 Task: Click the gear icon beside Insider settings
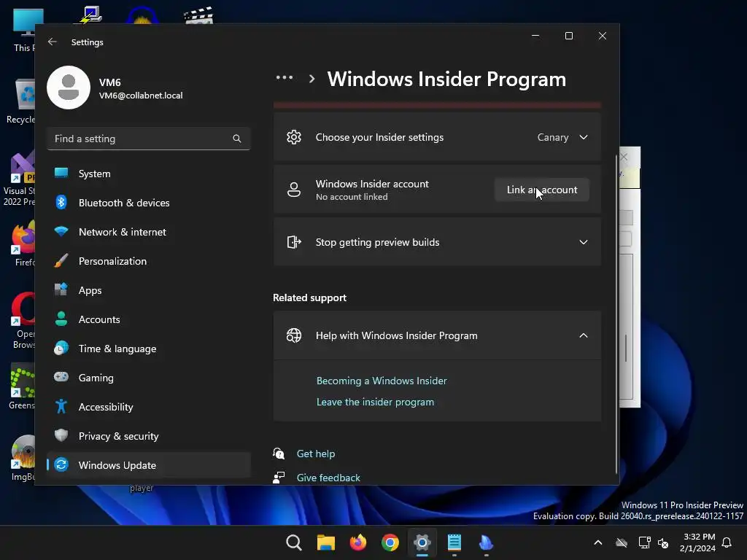pos(294,137)
